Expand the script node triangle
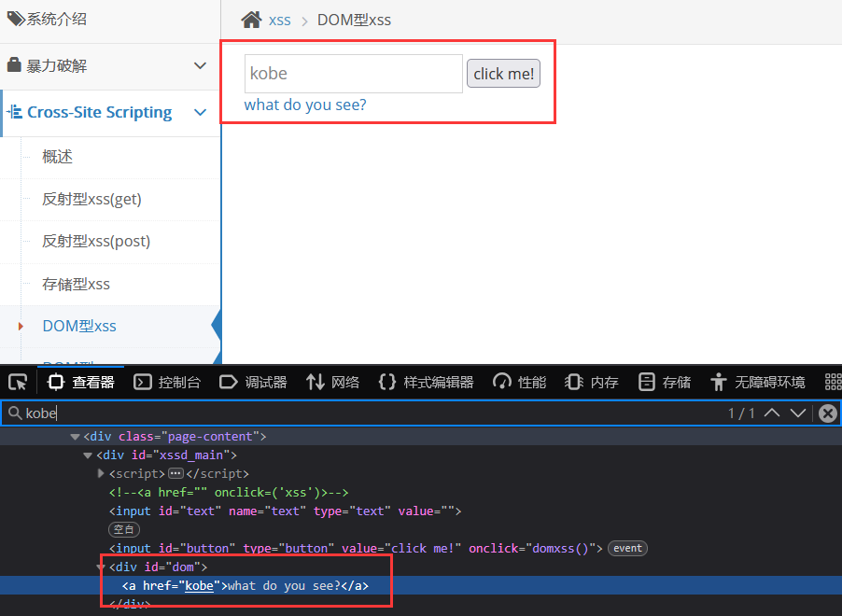Screen dimensions: 842x616 click(x=101, y=474)
